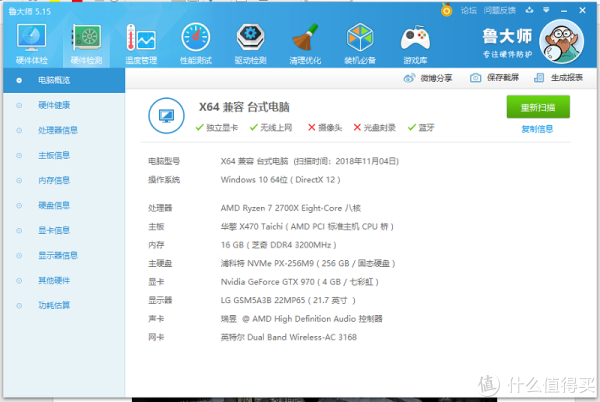Click 保存截屏 save screenshot

[x=494, y=78]
